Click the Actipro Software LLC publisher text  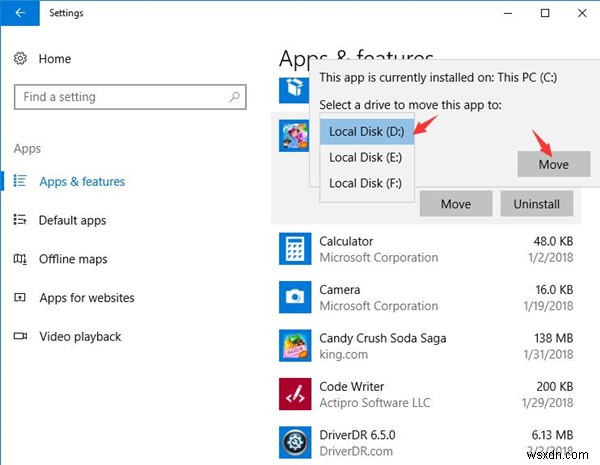click(375, 403)
